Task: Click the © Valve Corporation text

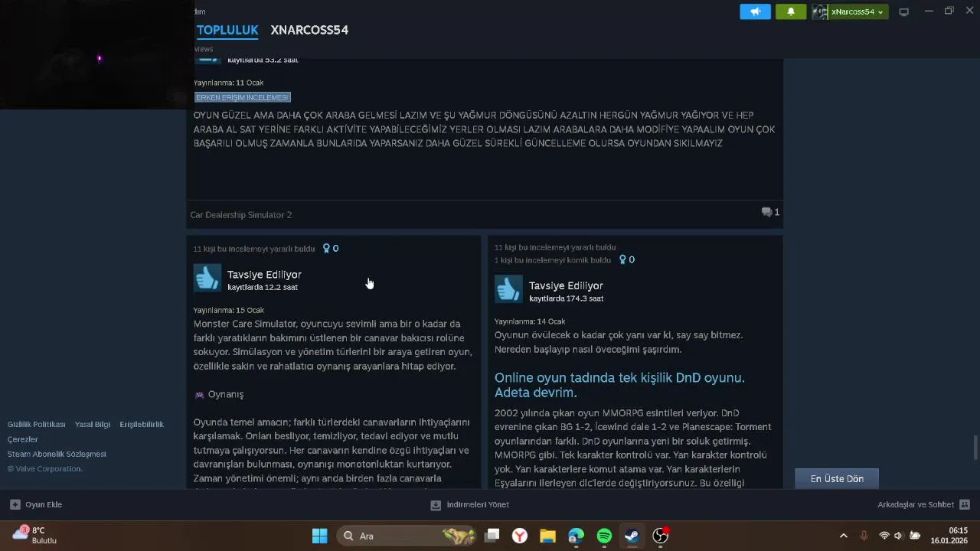Action: coord(44,468)
